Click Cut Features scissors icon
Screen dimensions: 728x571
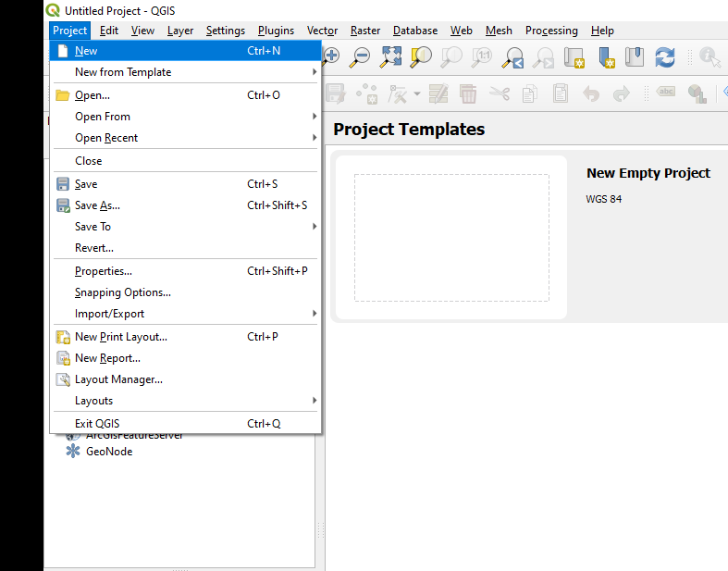[500, 93]
